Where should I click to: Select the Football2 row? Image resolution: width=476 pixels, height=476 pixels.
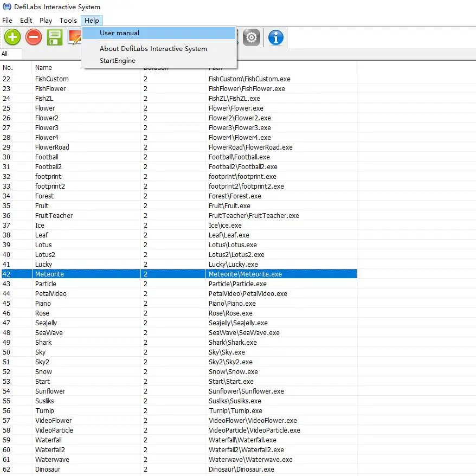[x=179, y=166]
